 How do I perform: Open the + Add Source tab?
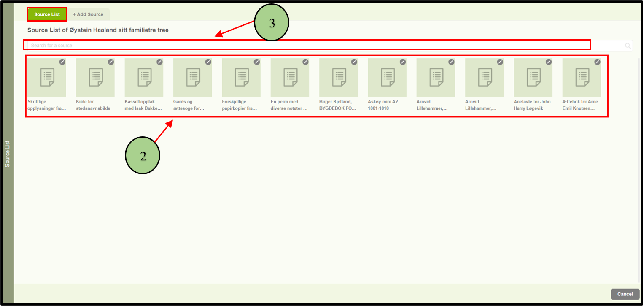pos(88,14)
